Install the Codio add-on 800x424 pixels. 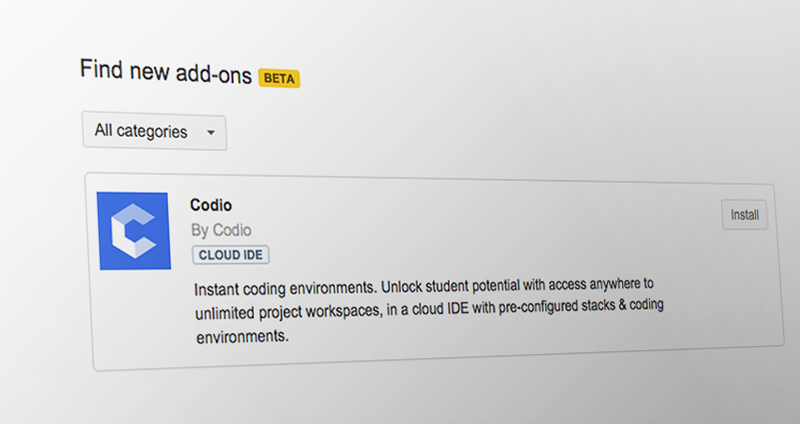click(744, 215)
